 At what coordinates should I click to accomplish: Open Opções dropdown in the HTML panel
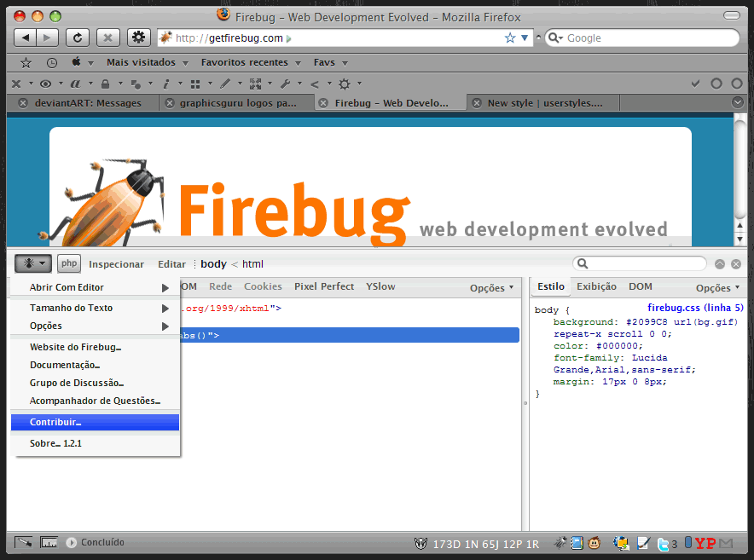(x=491, y=288)
